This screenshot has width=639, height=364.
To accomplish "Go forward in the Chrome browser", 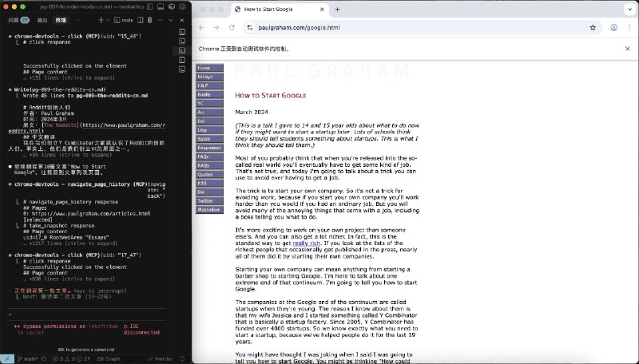I will (216, 28).
